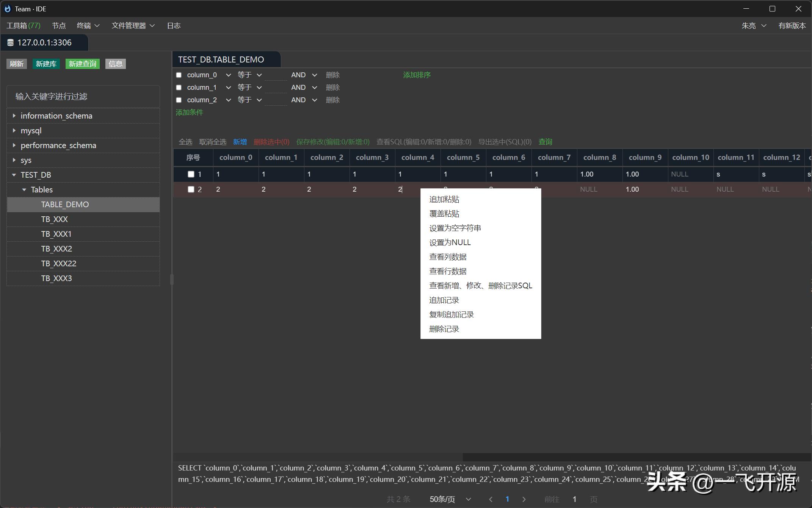Click previous page arrow in pagination
The image size is (812, 508).
click(x=491, y=499)
